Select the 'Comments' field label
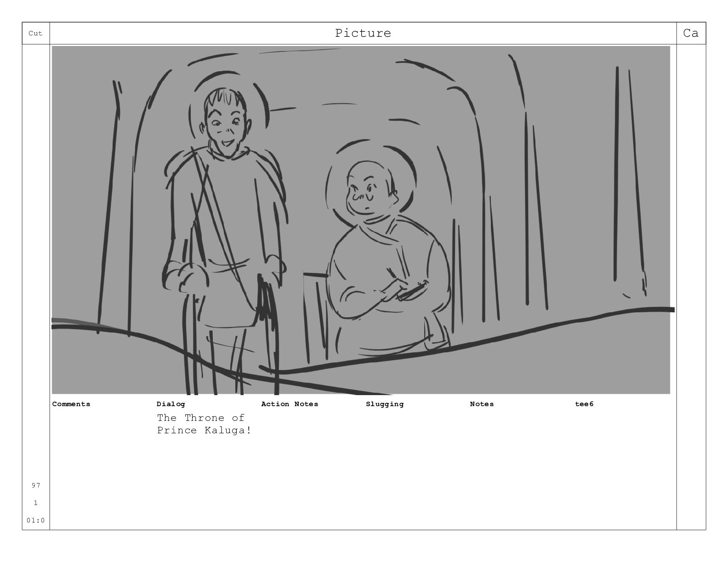Screen dimensions: 728x563 (71, 404)
